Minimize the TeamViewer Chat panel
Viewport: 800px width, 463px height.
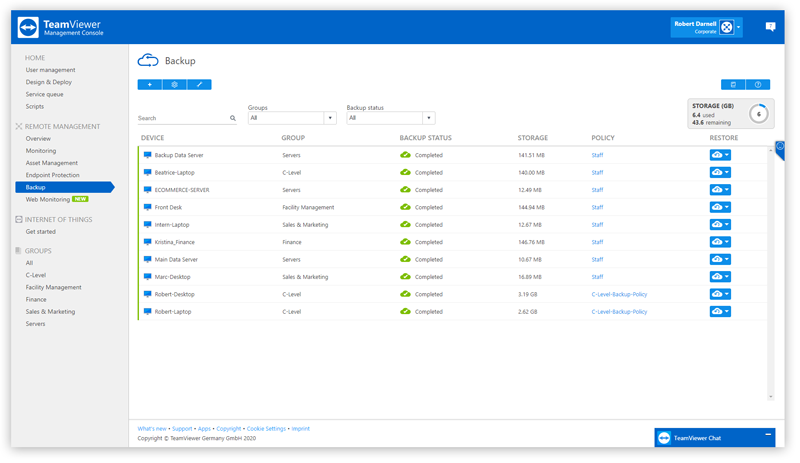pyautogui.click(x=768, y=435)
